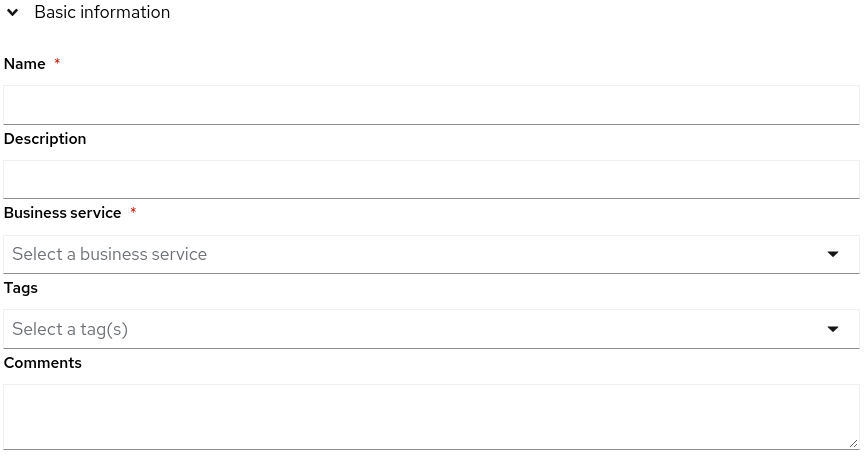Screen dimensions: 864x458
Task: Open the Business service dropdown
Action: pos(431,254)
